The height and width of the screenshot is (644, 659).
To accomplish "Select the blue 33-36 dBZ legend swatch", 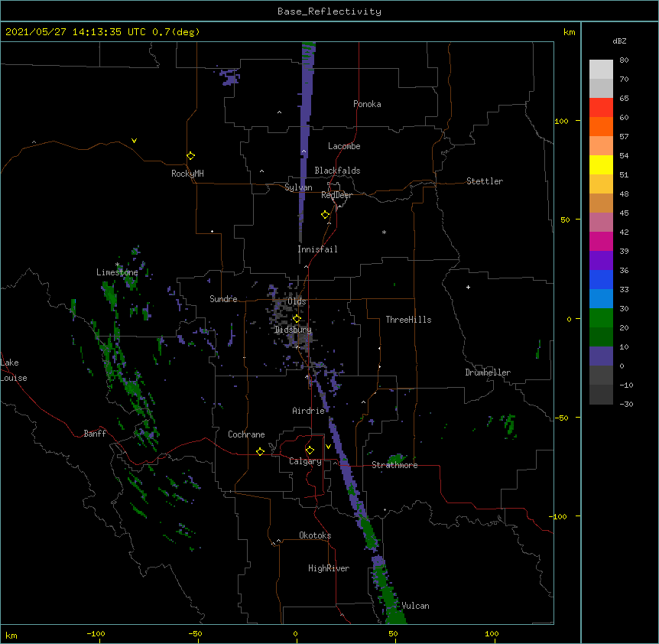I will [601, 279].
